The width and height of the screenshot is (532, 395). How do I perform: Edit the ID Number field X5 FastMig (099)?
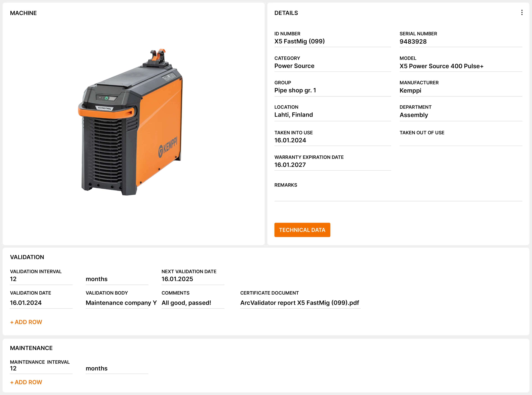(333, 42)
